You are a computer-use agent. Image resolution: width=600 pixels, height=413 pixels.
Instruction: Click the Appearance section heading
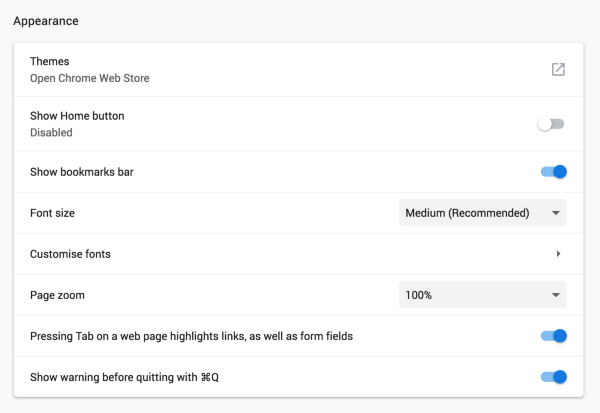click(x=46, y=21)
